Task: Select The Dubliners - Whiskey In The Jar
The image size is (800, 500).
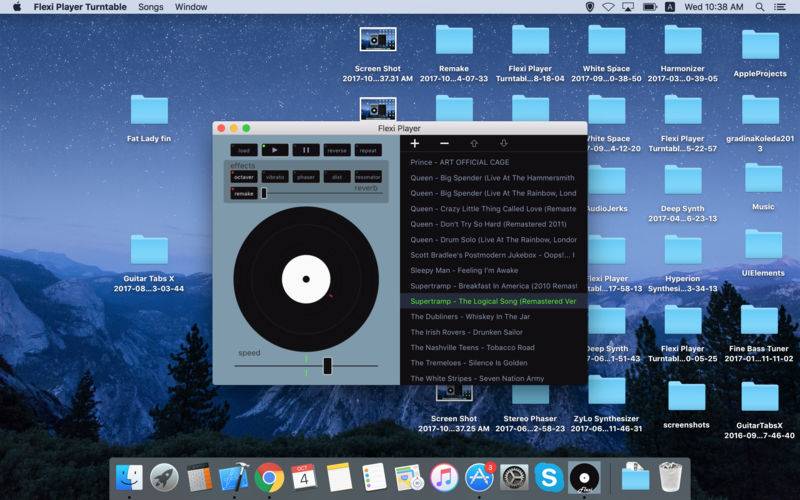Action: click(x=493, y=316)
